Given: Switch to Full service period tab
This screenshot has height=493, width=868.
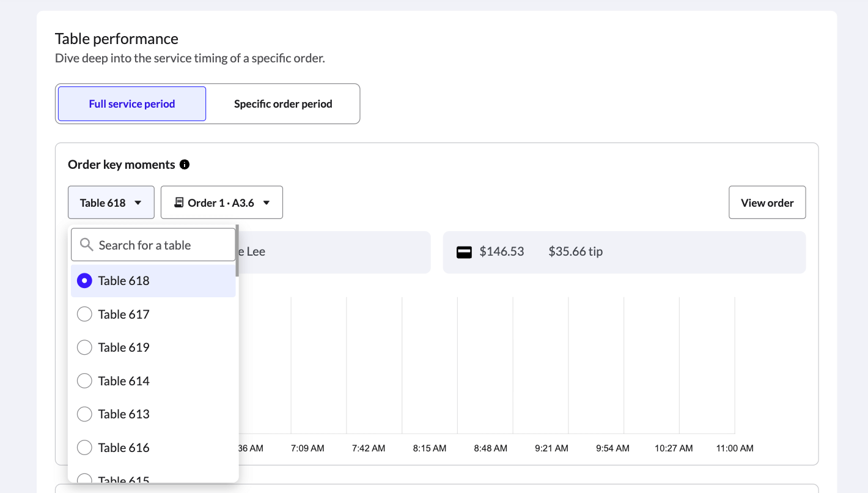Looking at the screenshot, I should [x=132, y=104].
